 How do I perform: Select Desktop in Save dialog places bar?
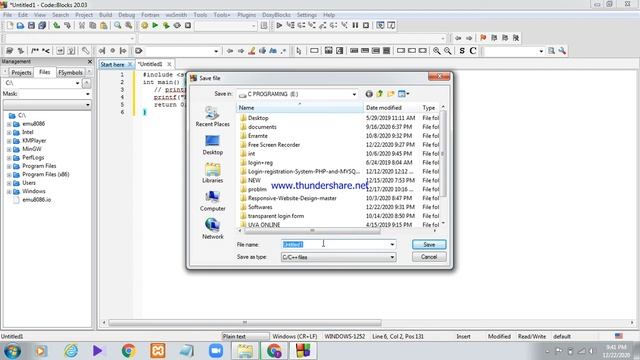tap(213, 145)
